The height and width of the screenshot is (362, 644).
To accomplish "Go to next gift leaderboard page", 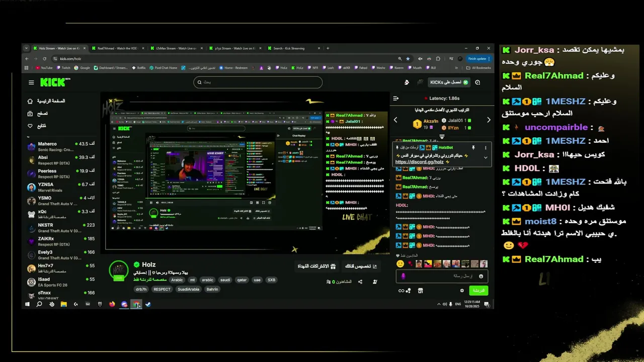I will (489, 120).
